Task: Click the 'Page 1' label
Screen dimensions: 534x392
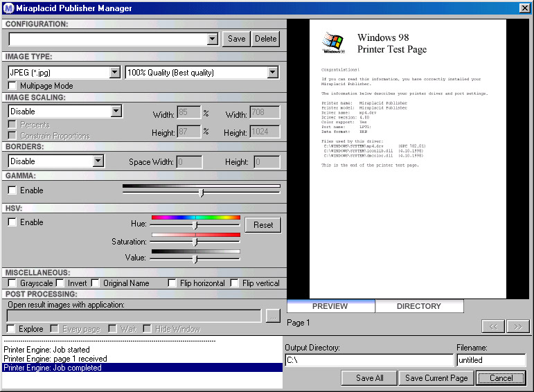Action: click(299, 323)
